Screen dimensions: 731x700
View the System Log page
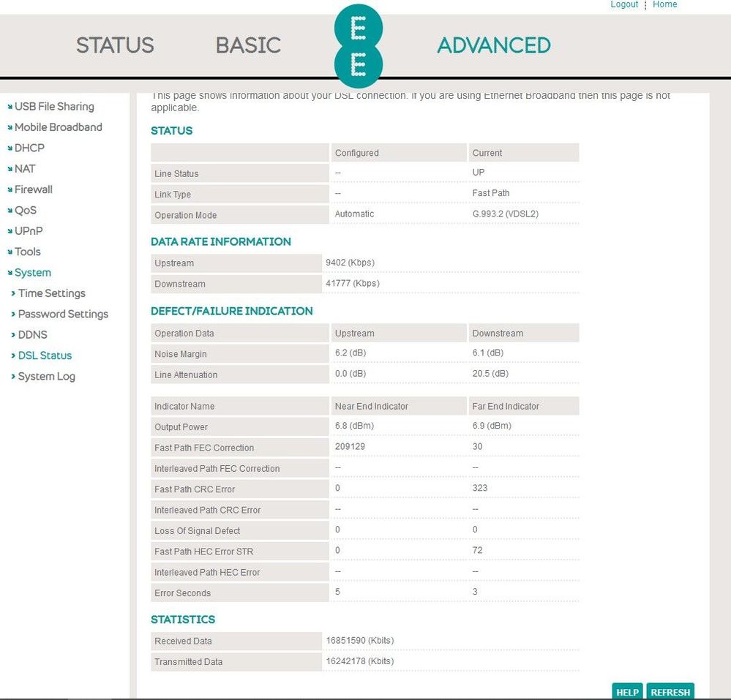(x=46, y=377)
